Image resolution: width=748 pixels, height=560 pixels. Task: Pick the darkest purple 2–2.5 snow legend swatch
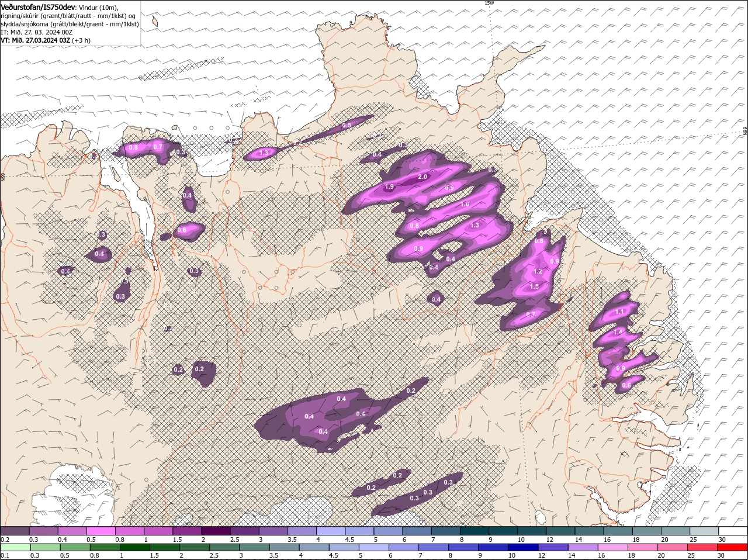[216, 531]
